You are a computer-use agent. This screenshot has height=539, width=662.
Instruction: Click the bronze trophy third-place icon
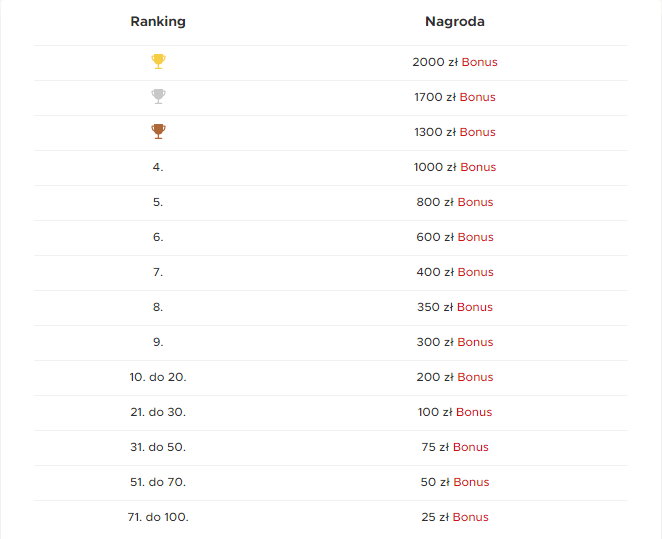158,132
